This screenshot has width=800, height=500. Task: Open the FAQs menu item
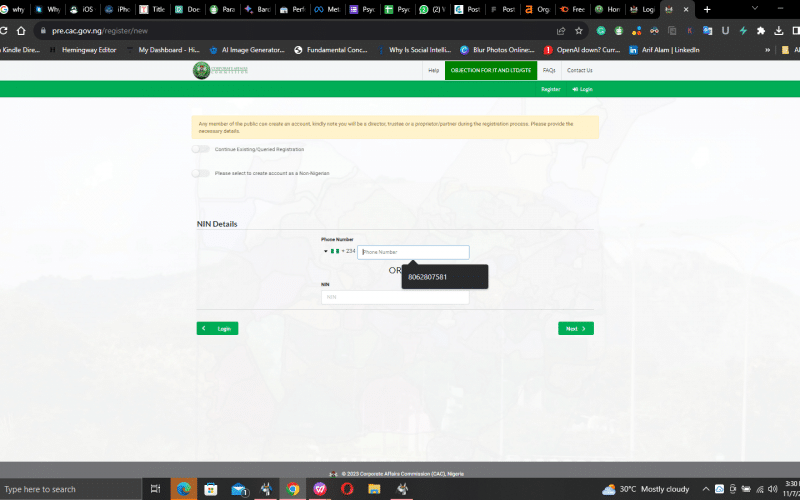point(549,70)
